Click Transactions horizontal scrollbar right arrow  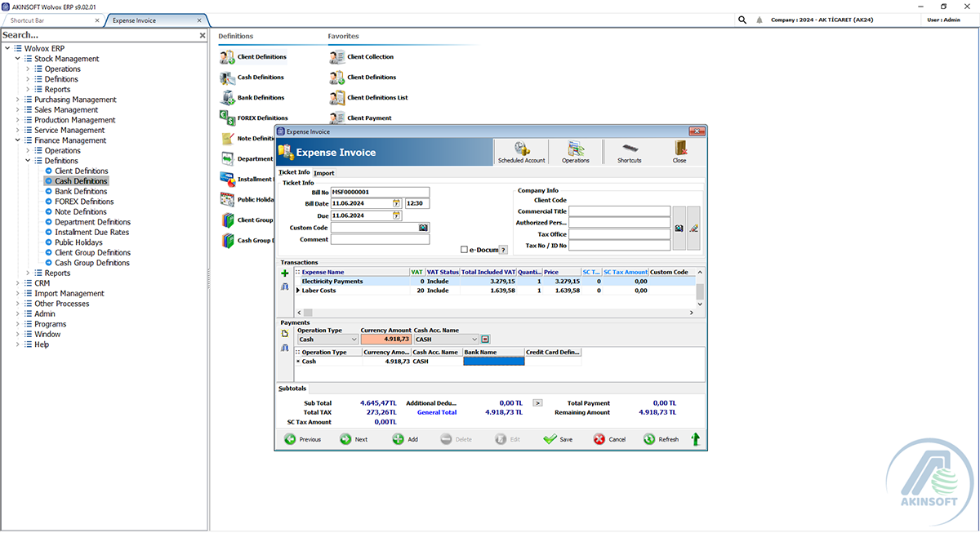pyautogui.click(x=692, y=313)
